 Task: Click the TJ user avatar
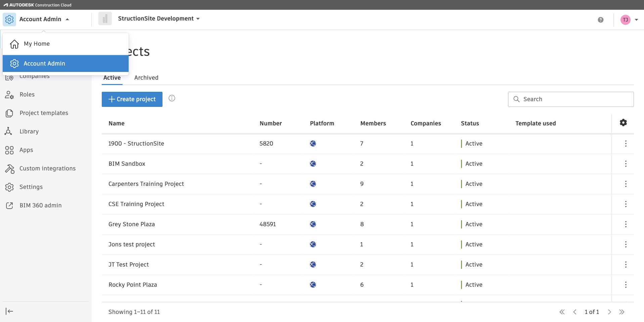(626, 20)
